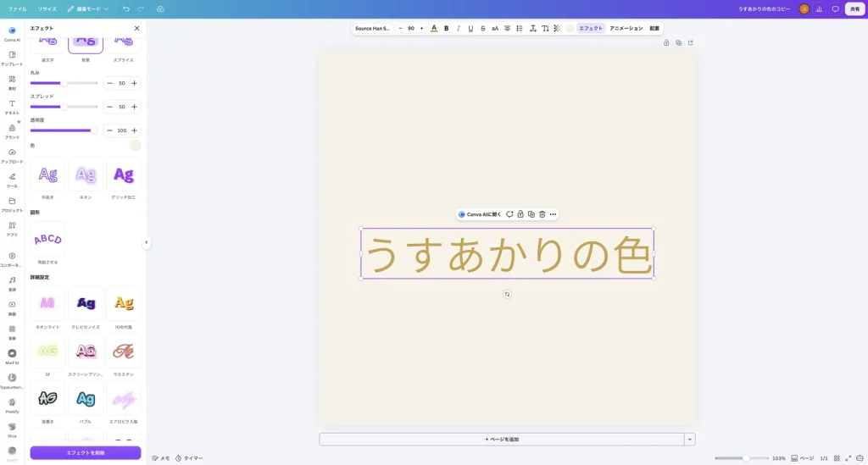The height and width of the screenshot is (465, 868).
Task: Toggle fullscreen mode in bottom bar
Action: click(x=848, y=458)
